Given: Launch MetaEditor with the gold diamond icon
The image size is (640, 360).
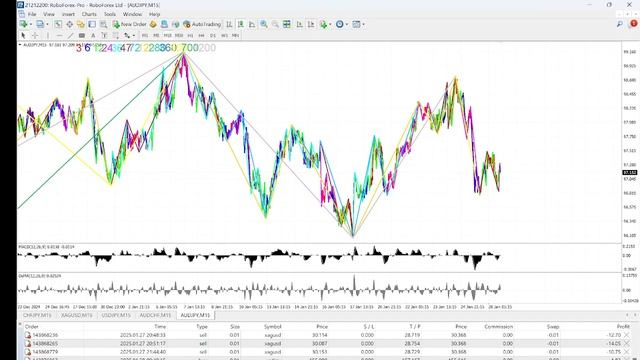Looking at the screenshot, I should tap(153, 24).
